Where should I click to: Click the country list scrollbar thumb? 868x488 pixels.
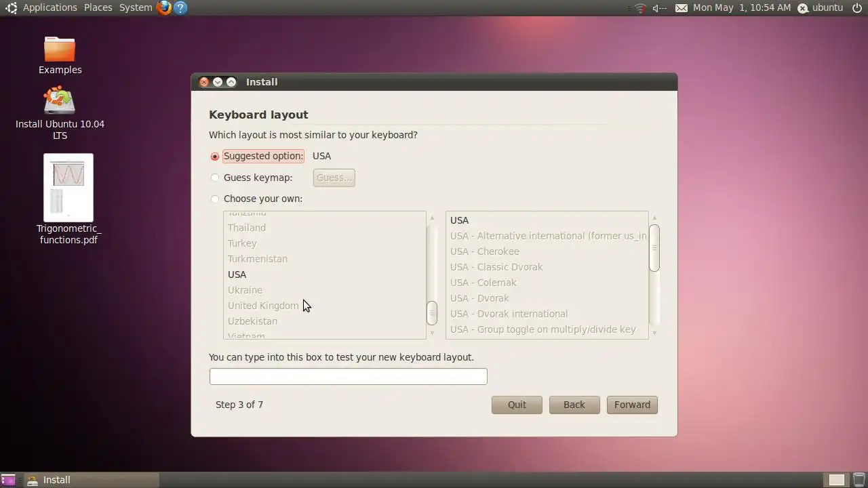432,313
